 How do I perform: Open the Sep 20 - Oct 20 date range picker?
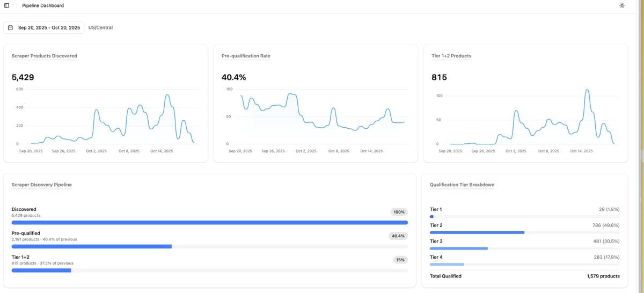tap(44, 27)
